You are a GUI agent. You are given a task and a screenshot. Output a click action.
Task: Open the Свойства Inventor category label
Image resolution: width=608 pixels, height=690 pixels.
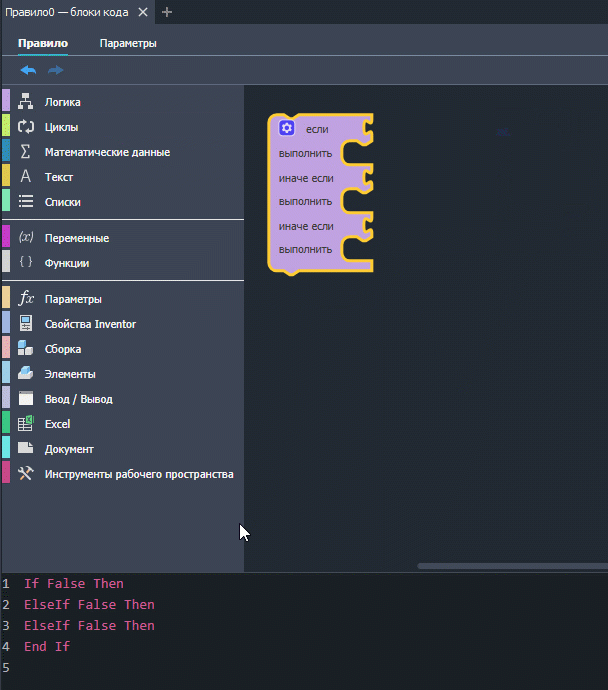(x=90, y=324)
